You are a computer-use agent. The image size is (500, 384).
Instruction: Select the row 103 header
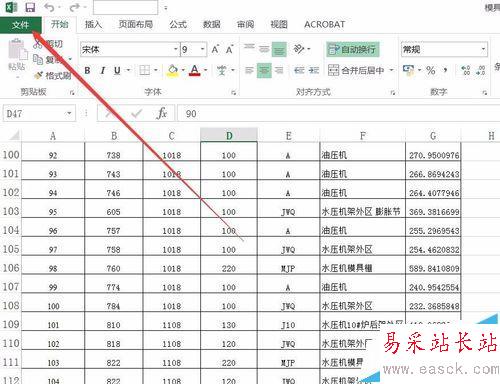[x=11, y=211]
